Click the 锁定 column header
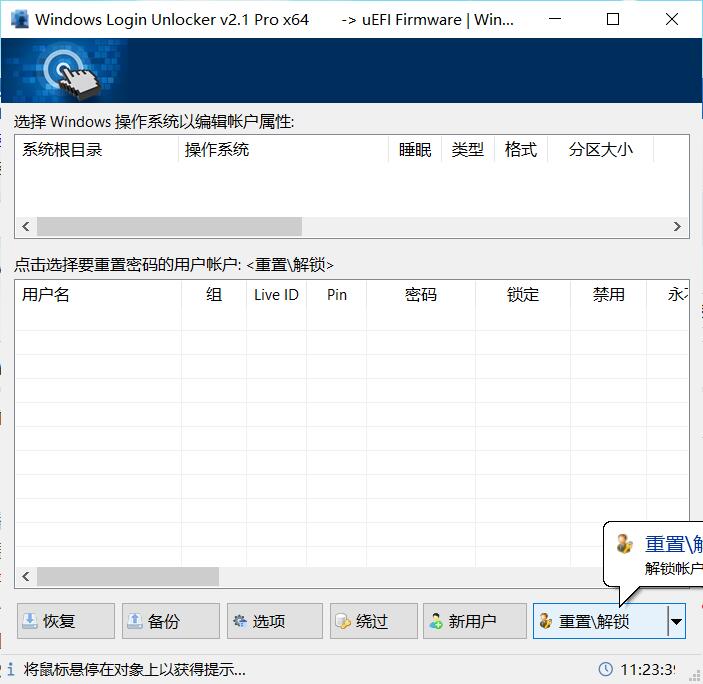The height and width of the screenshot is (684, 703). point(523,295)
